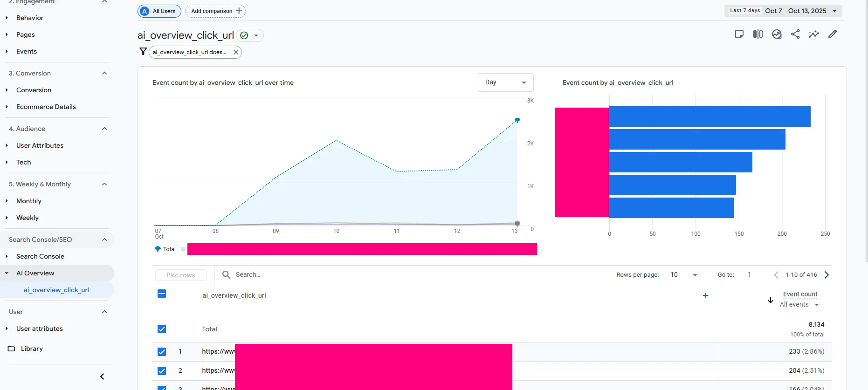Open the date range picker dropdown
Image resolution: width=868 pixels, height=390 pixels.
click(783, 11)
